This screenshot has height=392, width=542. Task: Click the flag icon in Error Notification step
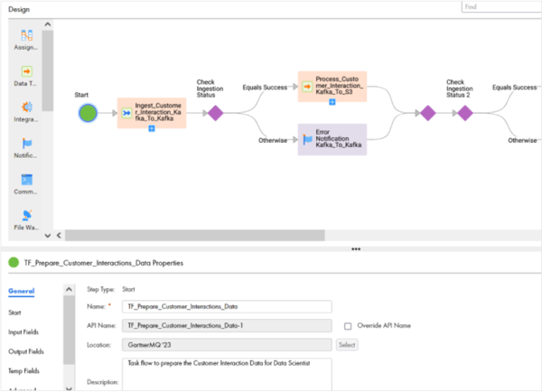pyautogui.click(x=307, y=139)
